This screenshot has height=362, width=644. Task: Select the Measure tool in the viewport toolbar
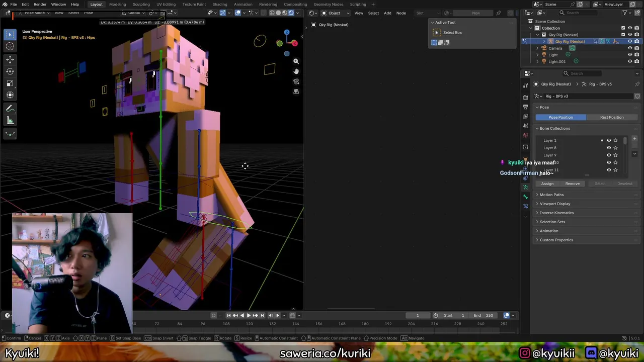point(10,121)
